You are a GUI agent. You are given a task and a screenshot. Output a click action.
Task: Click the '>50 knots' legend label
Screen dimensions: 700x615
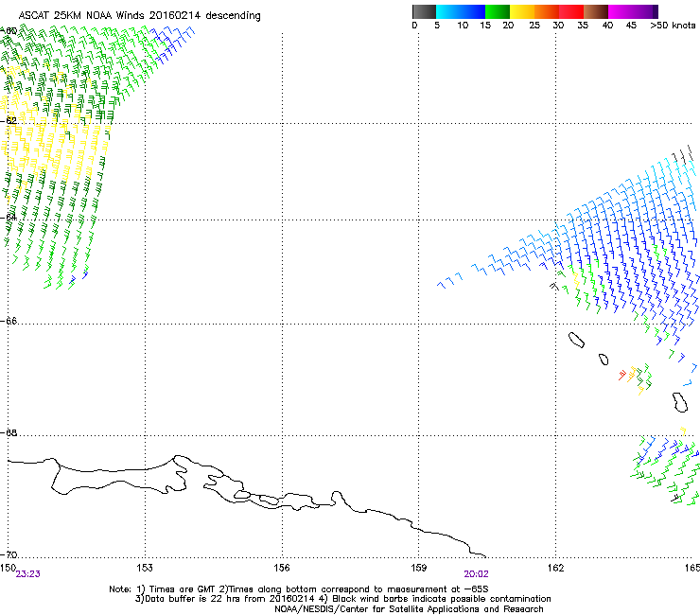(673, 26)
